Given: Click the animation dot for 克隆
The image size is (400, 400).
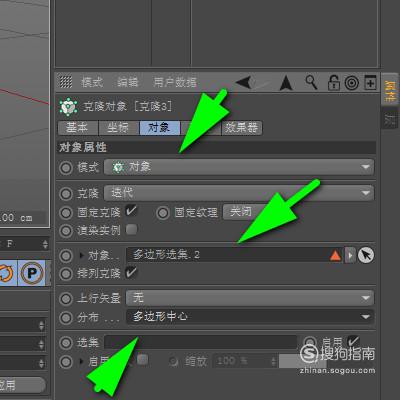Looking at the screenshot, I should (66, 194).
